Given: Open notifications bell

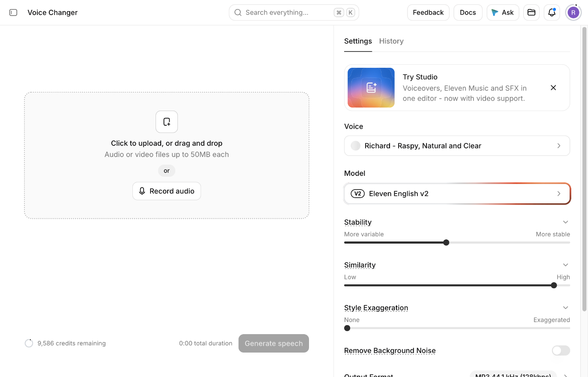Looking at the screenshot, I should coord(552,12).
